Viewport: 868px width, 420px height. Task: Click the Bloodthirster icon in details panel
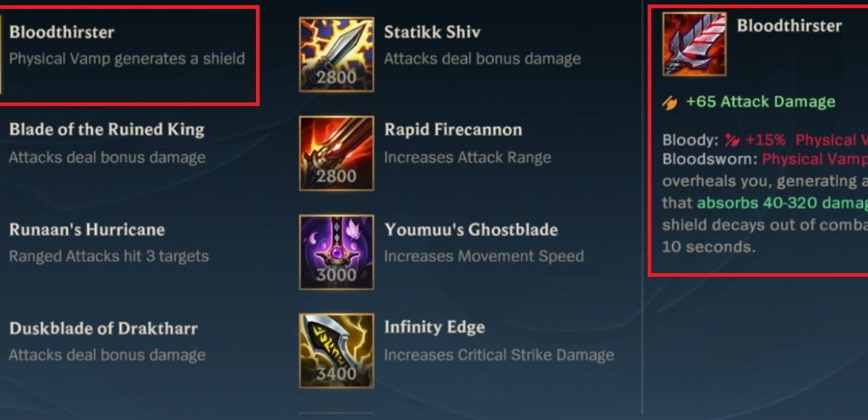click(x=694, y=44)
